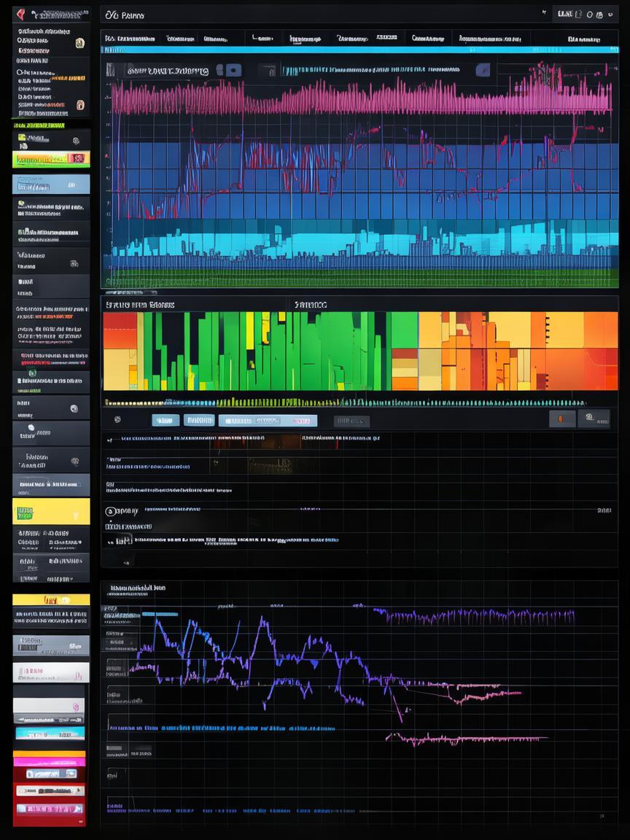Expand the green highlighted sidebar row
The image size is (630, 840).
click(51, 158)
